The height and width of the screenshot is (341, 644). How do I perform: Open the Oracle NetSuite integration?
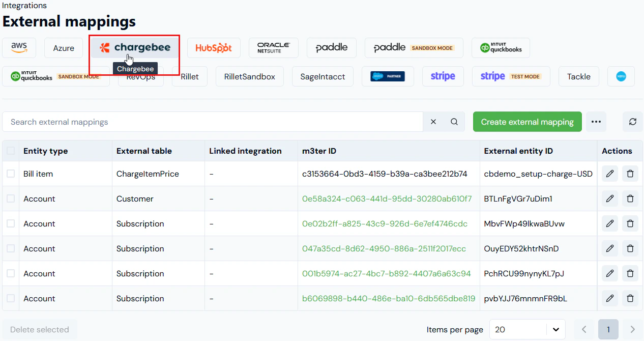(273, 48)
